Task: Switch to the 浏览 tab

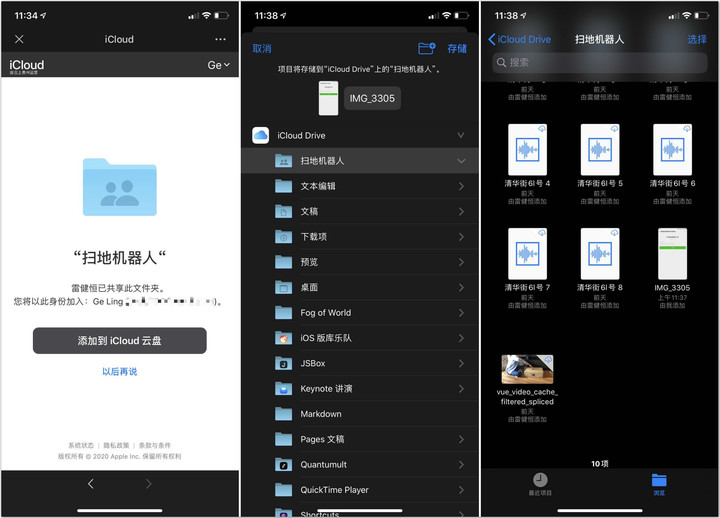Action: click(x=659, y=484)
